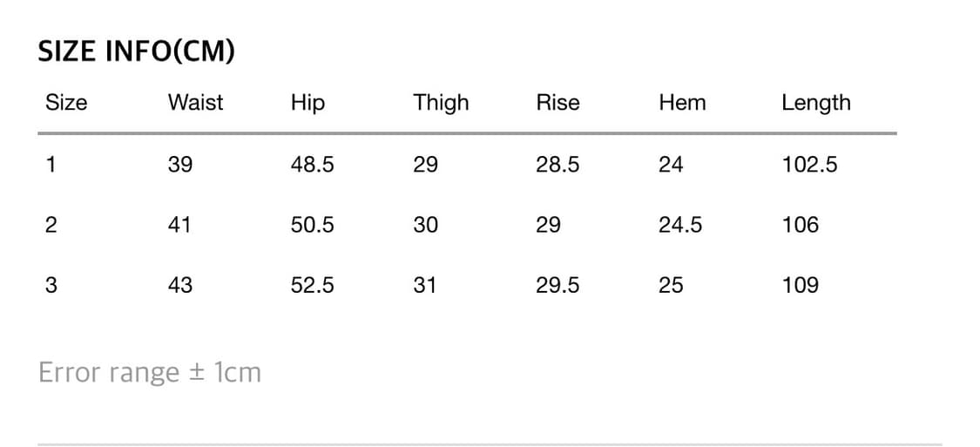Select the length value 106
The height and width of the screenshot is (447, 980).
801,225
